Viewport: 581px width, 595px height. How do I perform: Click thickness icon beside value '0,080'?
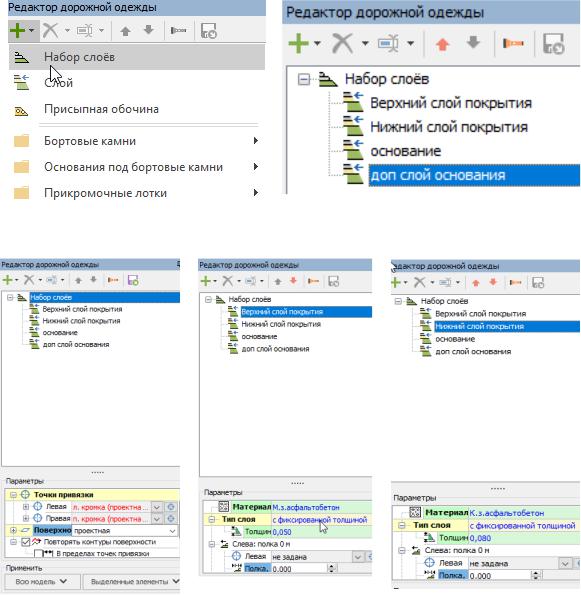429,538
